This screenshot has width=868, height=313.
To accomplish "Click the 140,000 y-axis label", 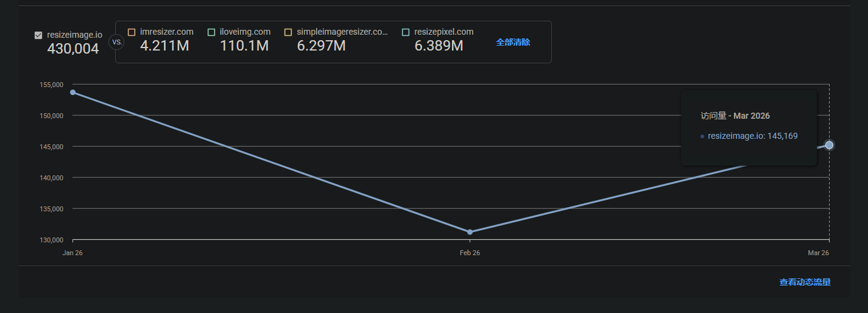I will 51,178.
